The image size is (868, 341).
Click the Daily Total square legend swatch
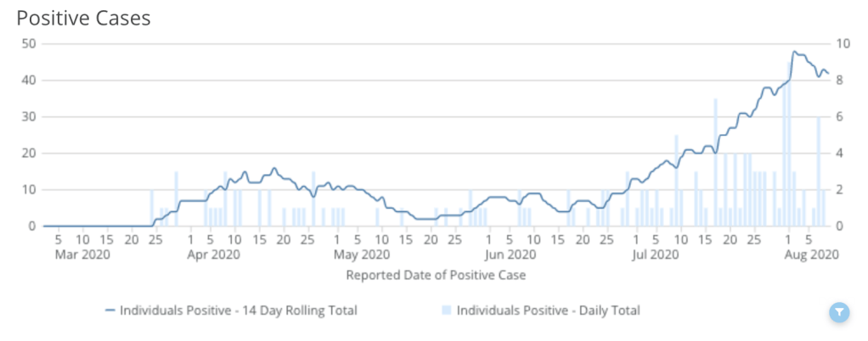(447, 310)
